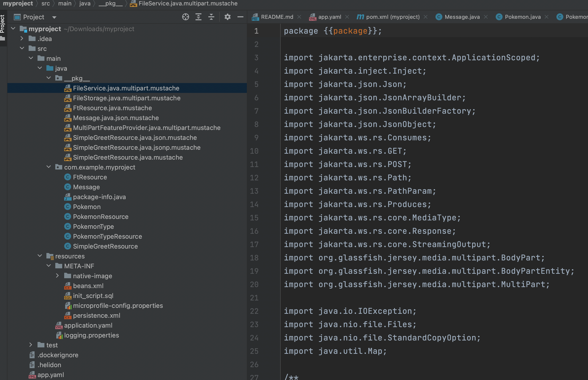Collapse the com.example.myproject package
Image resolution: width=588 pixels, height=380 pixels.
pos(48,167)
